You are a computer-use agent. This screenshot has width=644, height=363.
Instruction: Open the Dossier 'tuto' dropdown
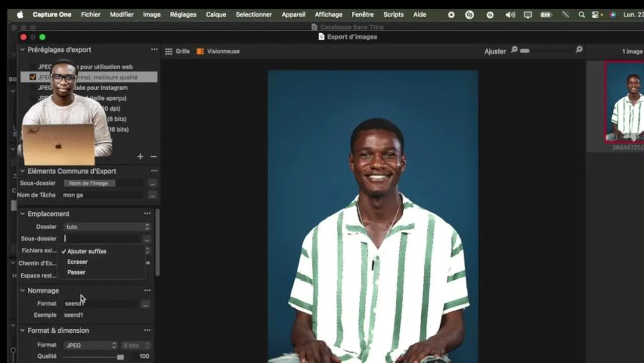[x=107, y=227]
